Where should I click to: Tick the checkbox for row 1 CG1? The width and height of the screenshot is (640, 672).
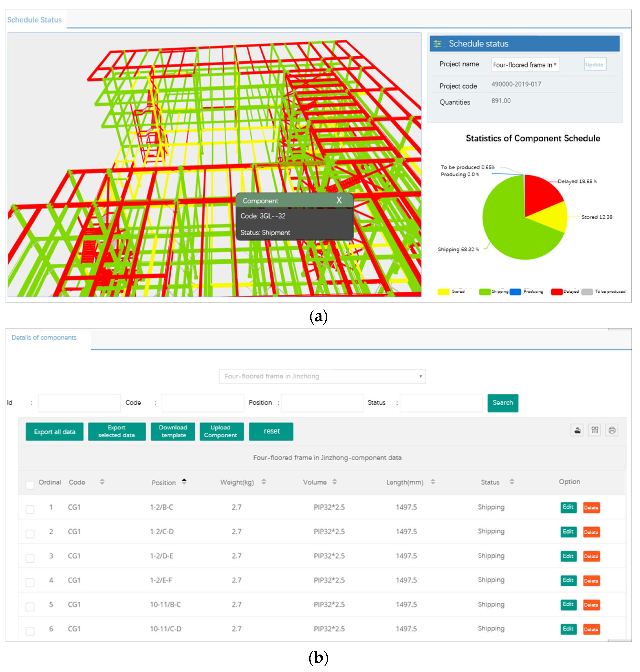click(30, 509)
